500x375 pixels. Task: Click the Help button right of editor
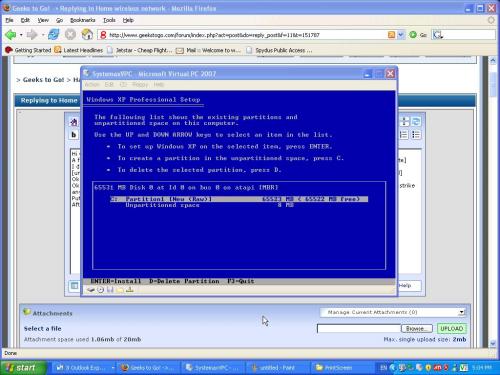[409, 286]
